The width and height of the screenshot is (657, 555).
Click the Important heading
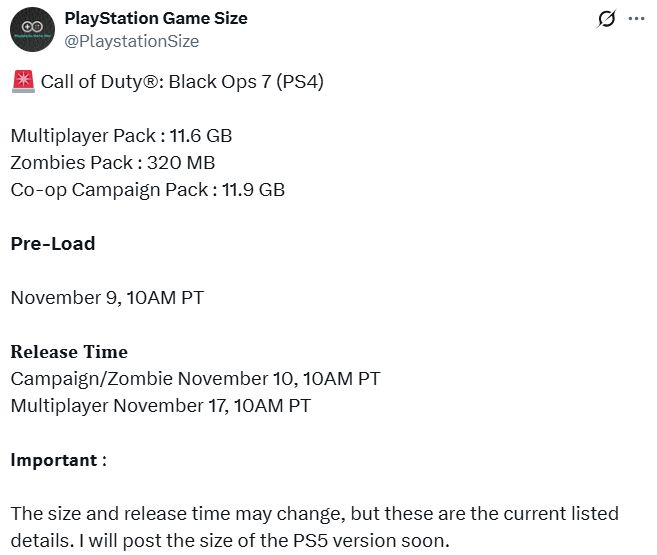pyautogui.click(x=57, y=460)
